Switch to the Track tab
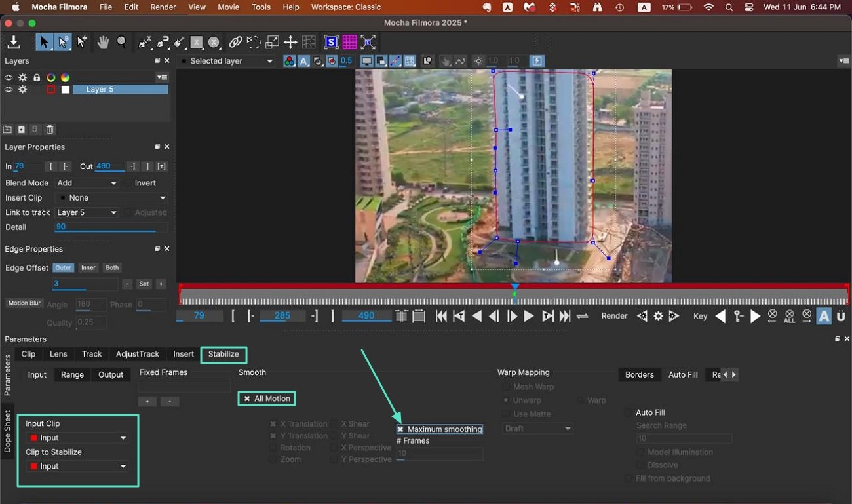 pos(92,354)
